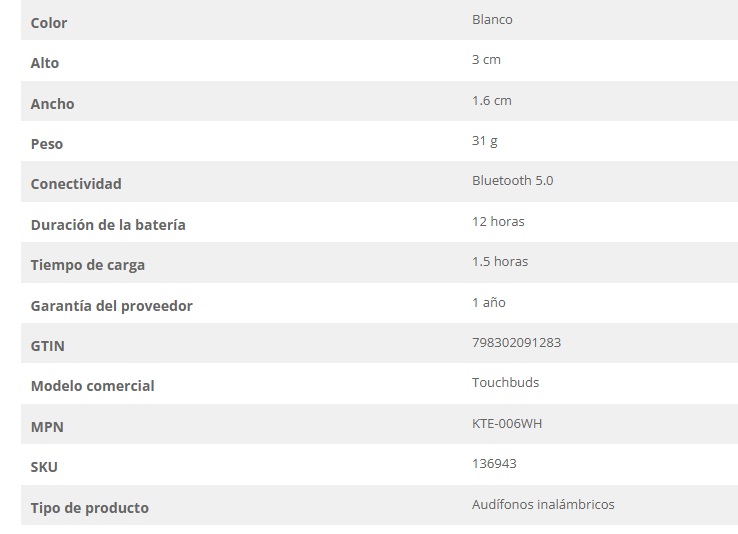The height and width of the screenshot is (534, 738).
Task: Click the Duración de la batería label
Action: 108,225
